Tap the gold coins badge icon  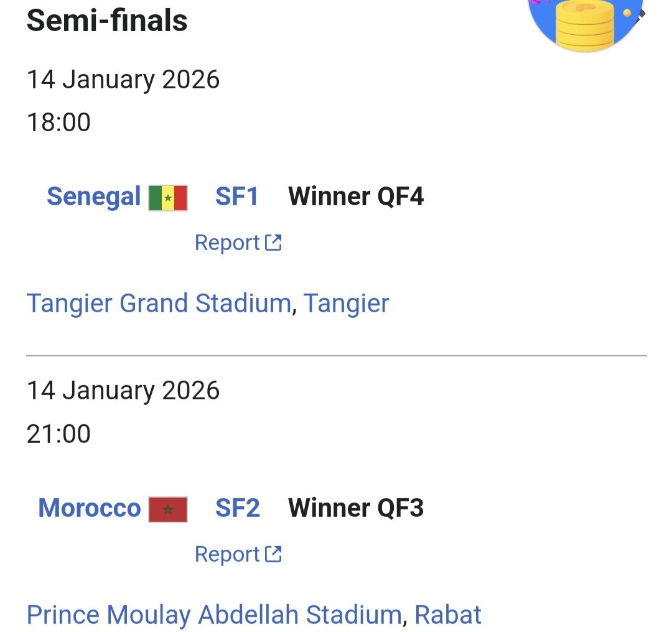(x=585, y=22)
